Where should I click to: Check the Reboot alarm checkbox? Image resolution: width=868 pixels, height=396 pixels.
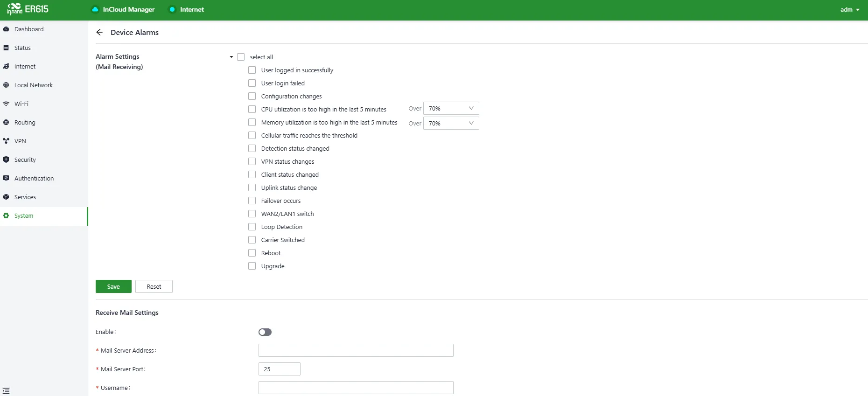point(252,253)
